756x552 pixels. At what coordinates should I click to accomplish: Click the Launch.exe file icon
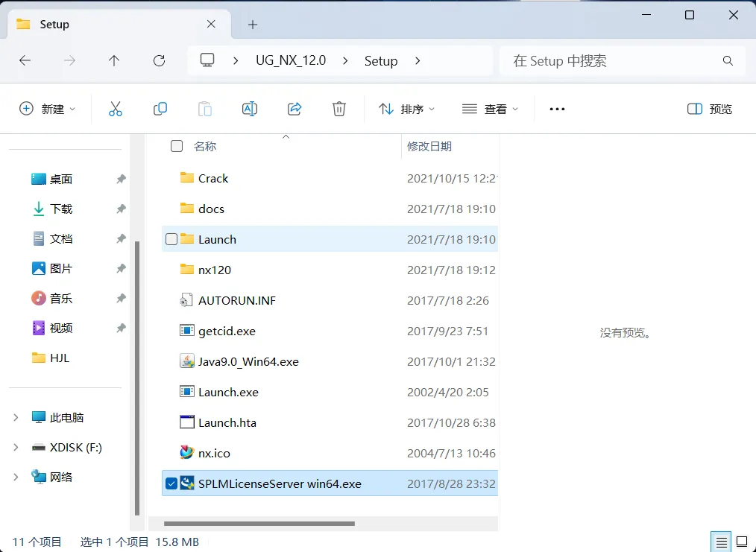coord(187,392)
